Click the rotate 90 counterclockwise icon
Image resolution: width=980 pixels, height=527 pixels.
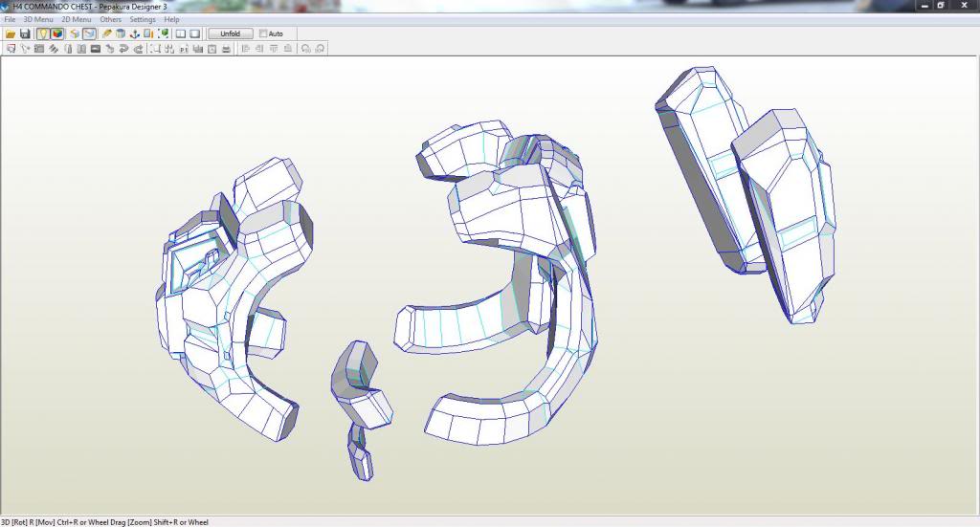(305, 49)
